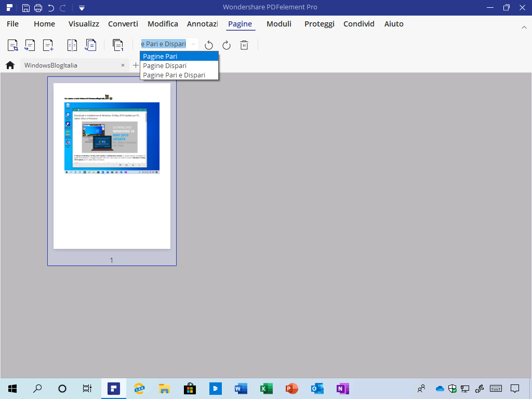Click the OneDrive tray icon
The image size is (532, 399).
tap(440, 389)
